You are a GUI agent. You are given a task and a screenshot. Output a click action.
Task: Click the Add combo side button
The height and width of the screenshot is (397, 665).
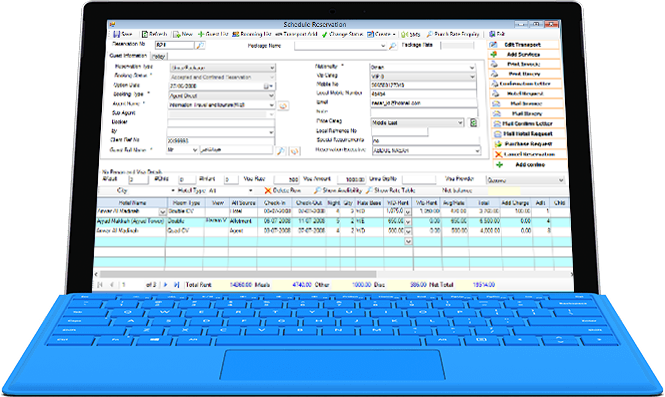[x=530, y=165]
